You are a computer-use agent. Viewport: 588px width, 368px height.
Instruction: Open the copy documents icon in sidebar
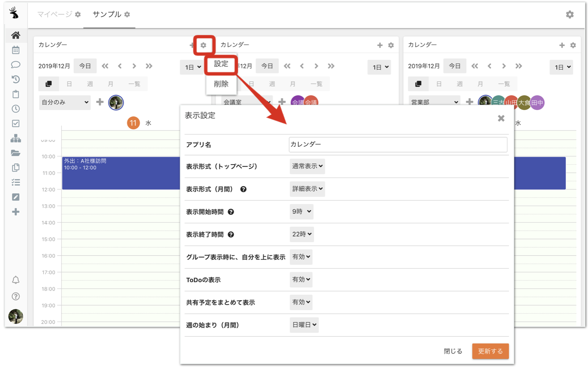[15, 167]
